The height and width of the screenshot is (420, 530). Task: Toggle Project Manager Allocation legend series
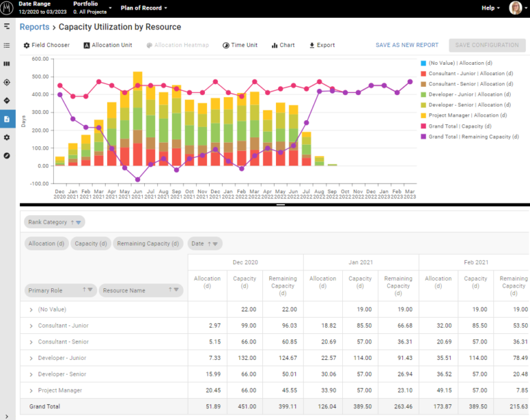(464, 115)
